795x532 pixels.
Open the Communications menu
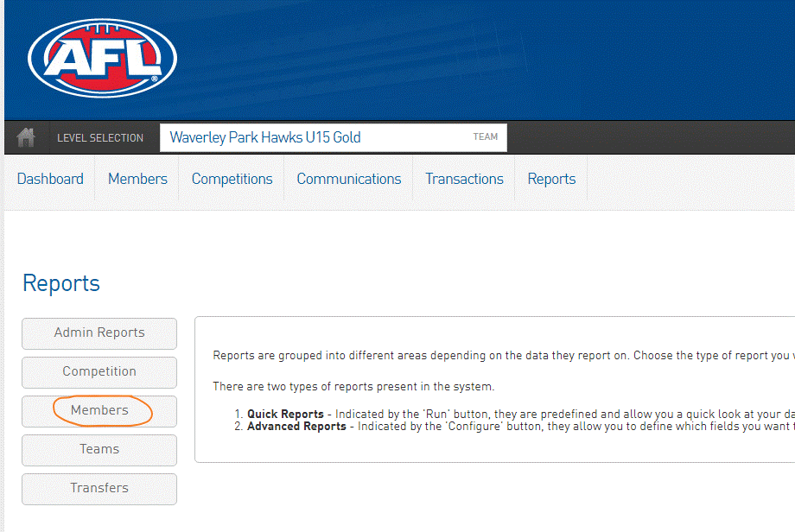(348, 179)
